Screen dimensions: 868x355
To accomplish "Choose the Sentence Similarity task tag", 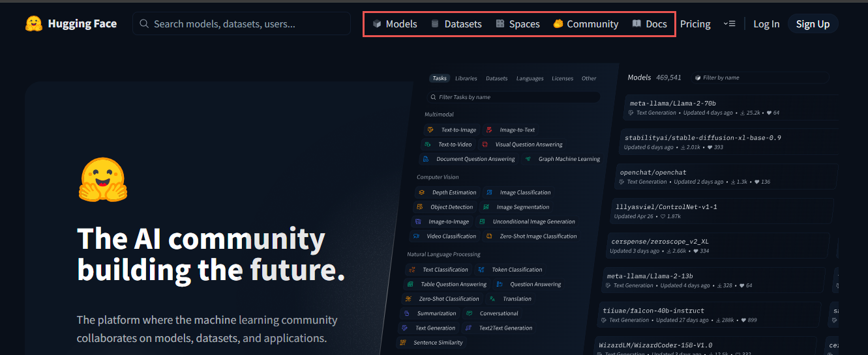I will click(x=431, y=342).
